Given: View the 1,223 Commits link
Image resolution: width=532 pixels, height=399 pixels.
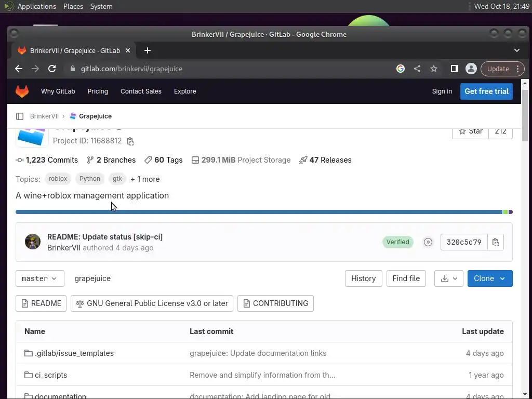Looking at the screenshot, I should click(47, 160).
